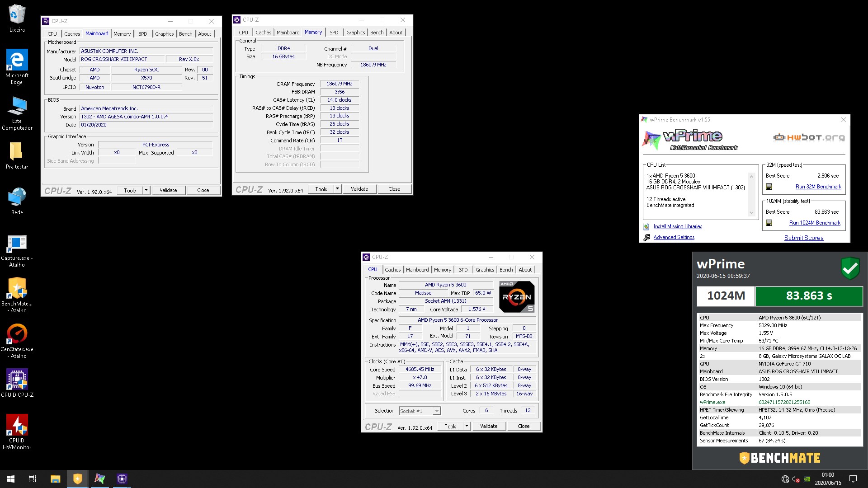Viewport: 868px width, 488px height.
Task: Select the CPU-Z taskbar button
Action: 122,479
